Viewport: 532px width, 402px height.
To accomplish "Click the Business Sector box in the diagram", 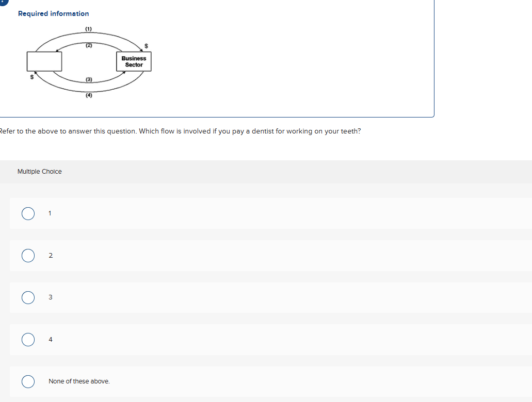I will [x=134, y=61].
